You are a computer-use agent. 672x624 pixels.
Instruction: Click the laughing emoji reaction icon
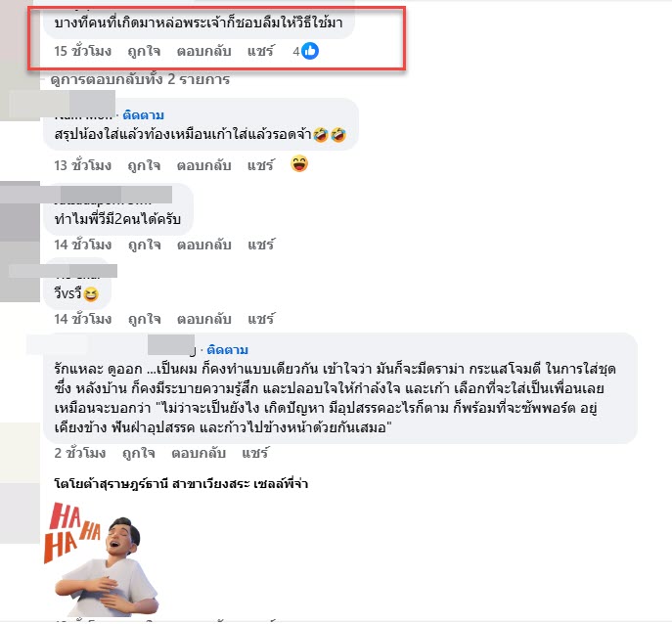(x=299, y=163)
